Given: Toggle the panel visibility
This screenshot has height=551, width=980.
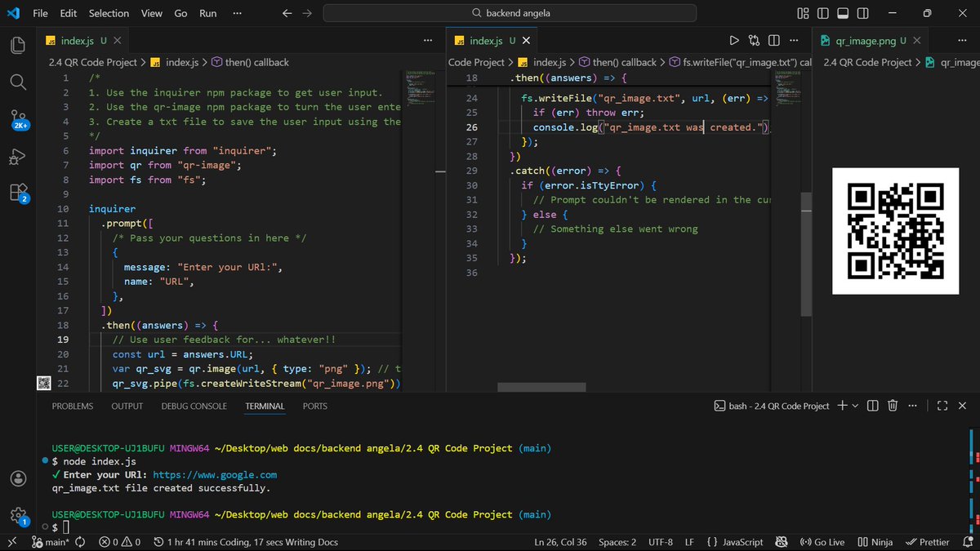Looking at the screenshot, I should coord(843,13).
